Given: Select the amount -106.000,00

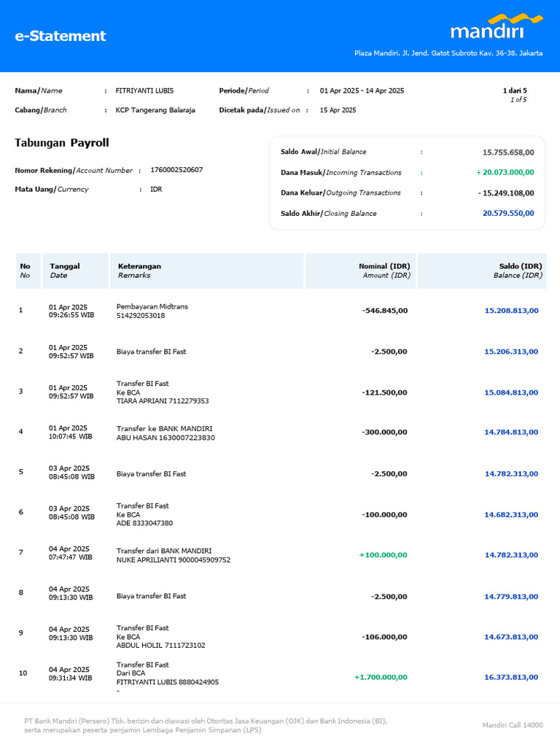Looking at the screenshot, I should 385,637.
